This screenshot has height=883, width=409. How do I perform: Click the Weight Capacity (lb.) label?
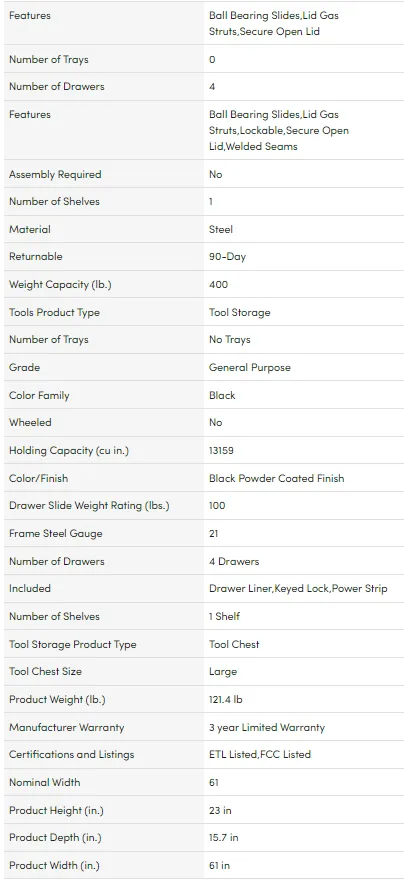[x=60, y=284]
